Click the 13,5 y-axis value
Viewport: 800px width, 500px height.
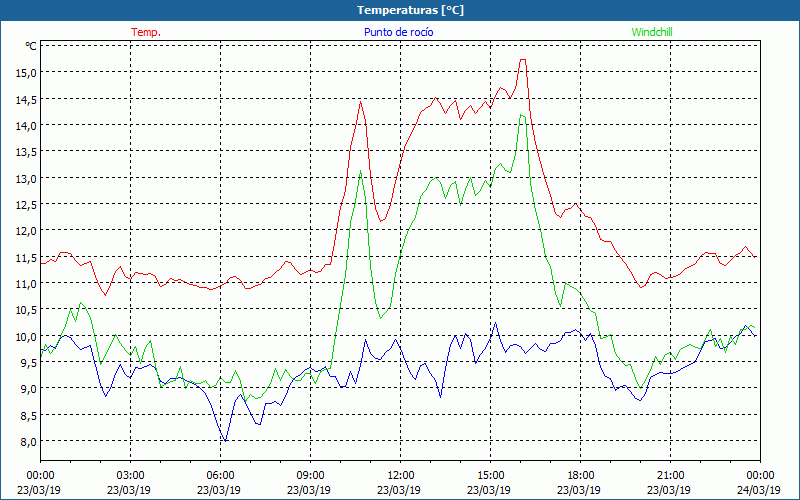tap(26, 152)
